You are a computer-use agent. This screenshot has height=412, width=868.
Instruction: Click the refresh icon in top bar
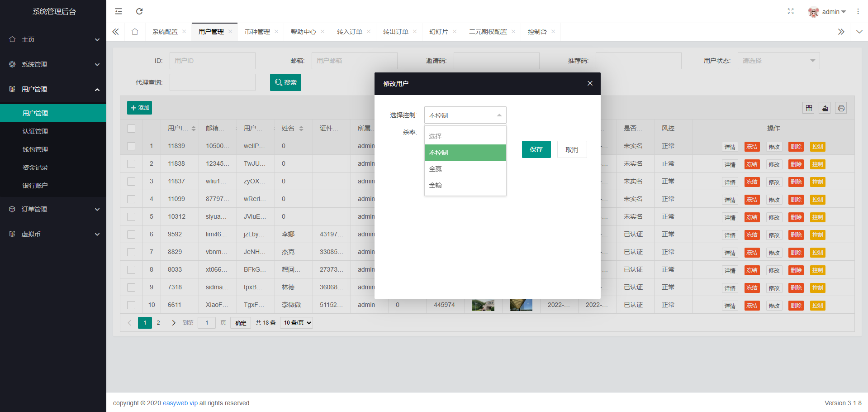(139, 11)
